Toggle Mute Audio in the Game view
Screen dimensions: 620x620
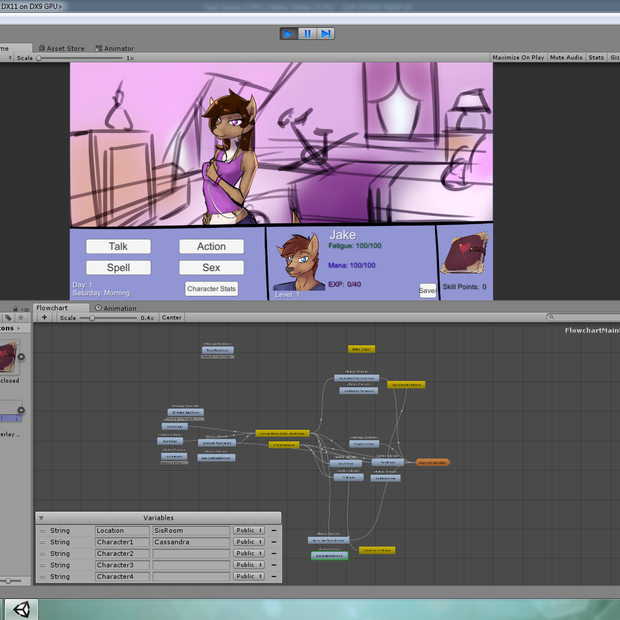pyautogui.click(x=566, y=57)
